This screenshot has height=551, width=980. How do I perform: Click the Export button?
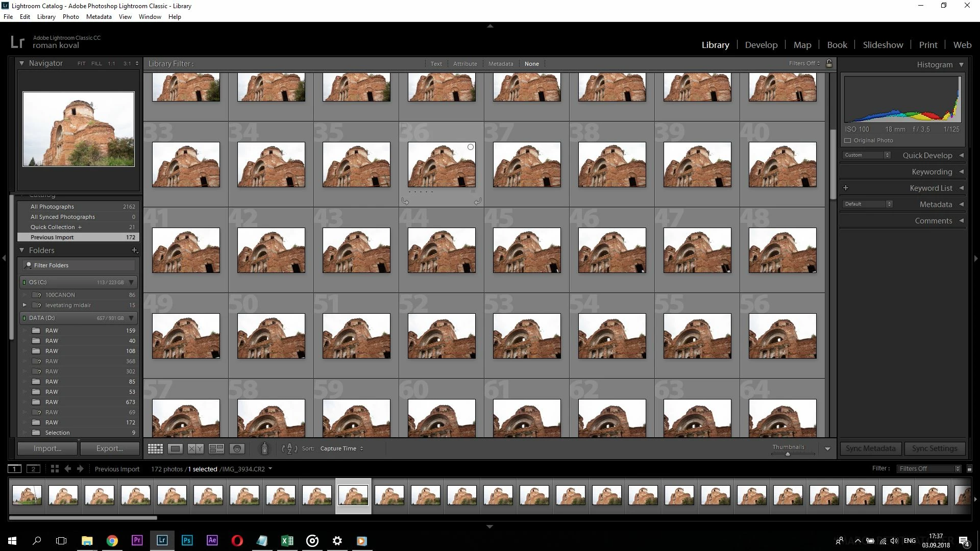coord(110,448)
